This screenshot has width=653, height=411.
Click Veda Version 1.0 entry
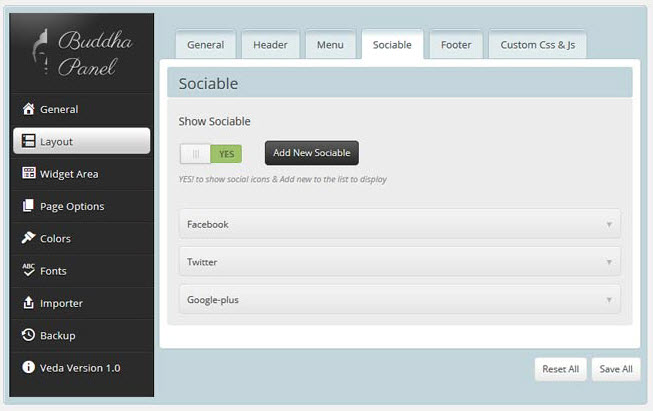pyautogui.click(x=82, y=368)
